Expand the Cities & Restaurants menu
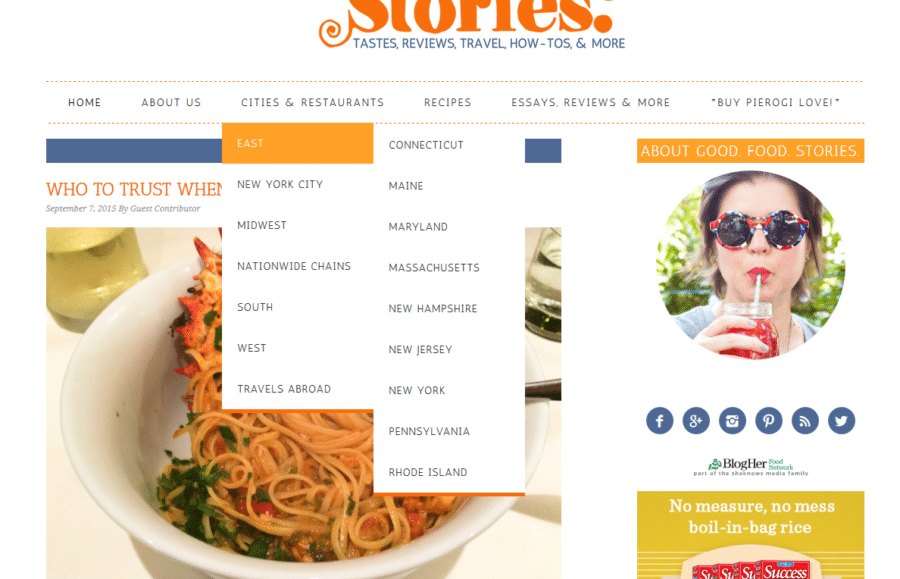 coord(312,102)
